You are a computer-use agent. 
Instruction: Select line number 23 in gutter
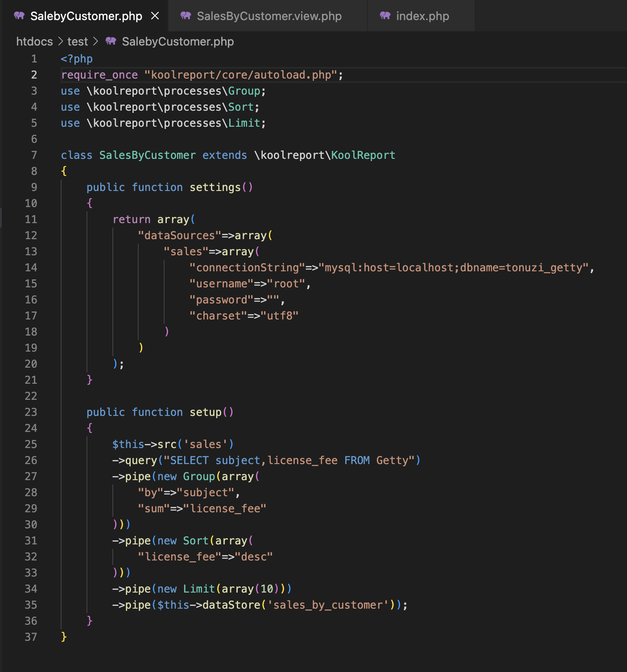tap(31, 412)
